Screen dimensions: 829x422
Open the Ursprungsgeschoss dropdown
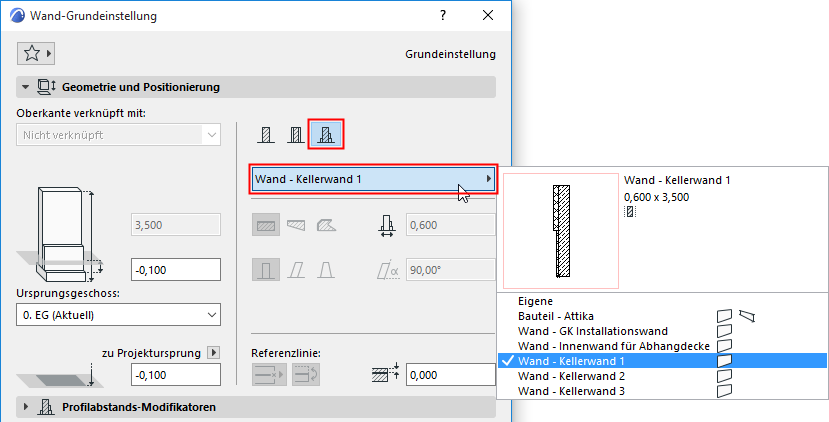120,316
